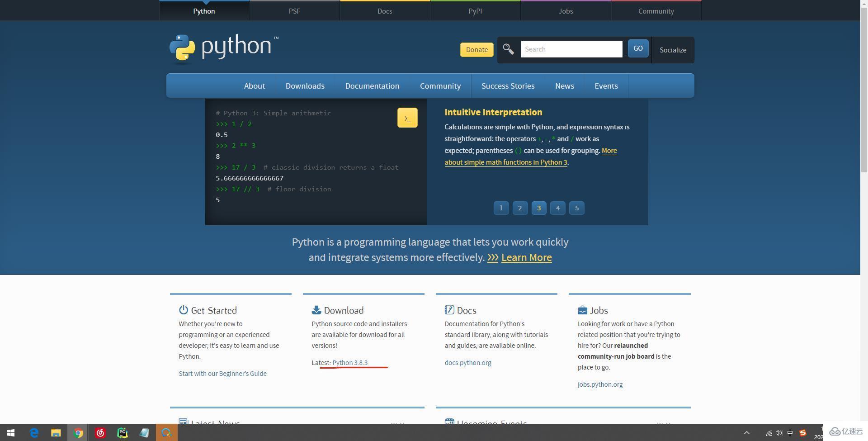Open the jobs.python.org link
This screenshot has width=868, height=441.
pos(600,384)
